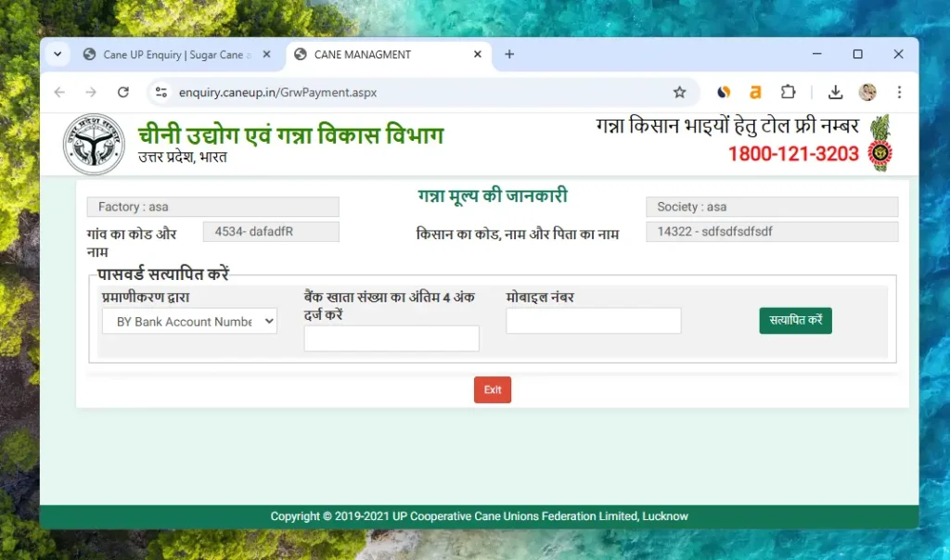Click the bank account last 4 digits field
The height and width of the screenshot is (560, 950).
click(391, 337)
